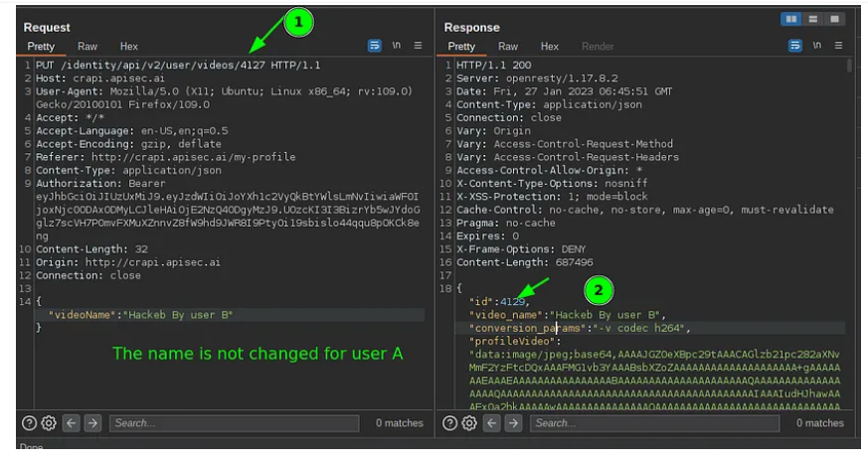Screen dimensions: 868x465
Task: Click the Date: Fri, 27 Jan 2023 header
Action: coord(564,91)
